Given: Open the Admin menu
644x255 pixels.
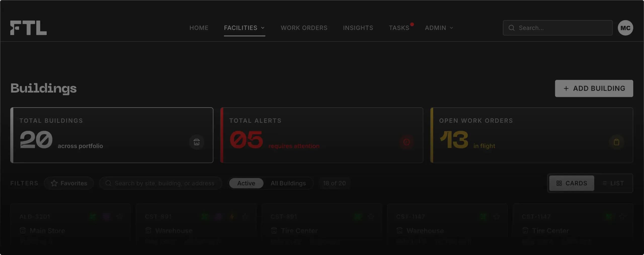Looking at the screenshot, I should point(439,28).
